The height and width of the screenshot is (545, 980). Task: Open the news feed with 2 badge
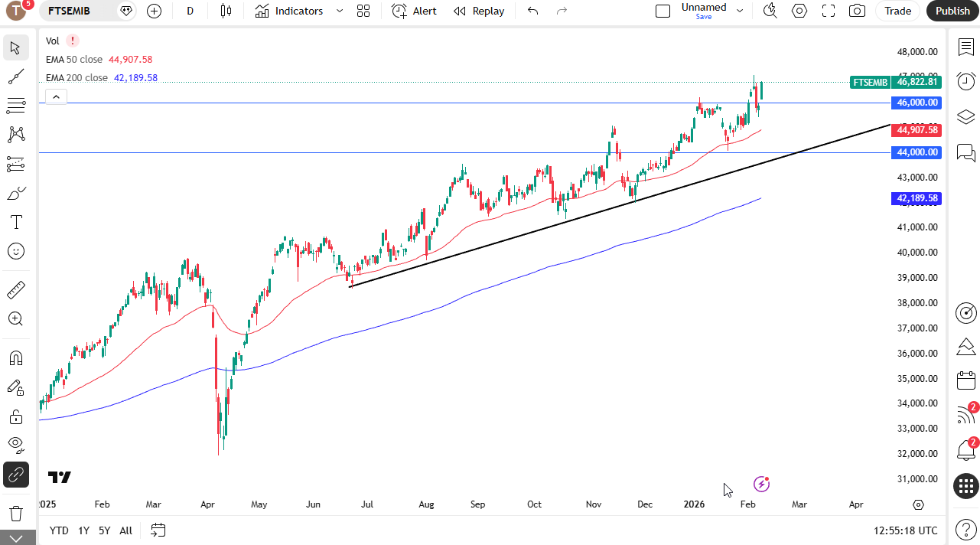click(965, 415)
